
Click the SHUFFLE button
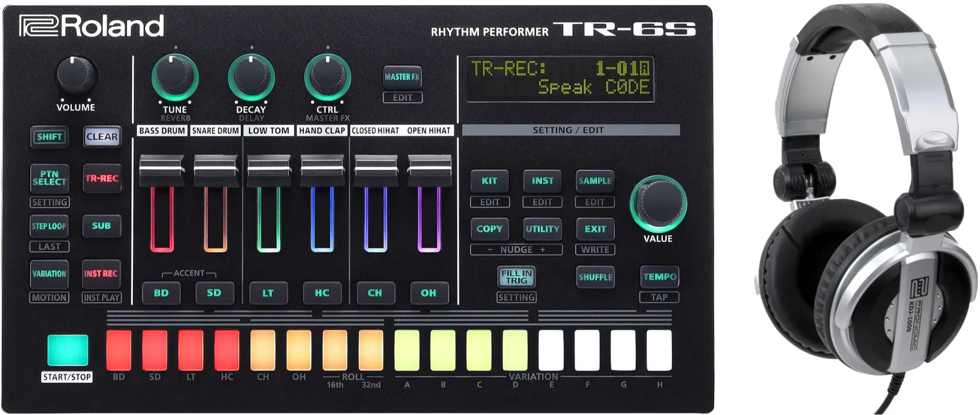(x=595, y=277)
